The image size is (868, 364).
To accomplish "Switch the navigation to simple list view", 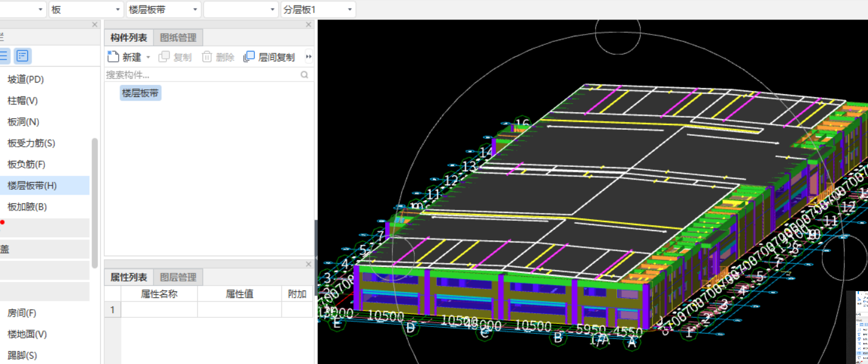I will coord(4,56).
